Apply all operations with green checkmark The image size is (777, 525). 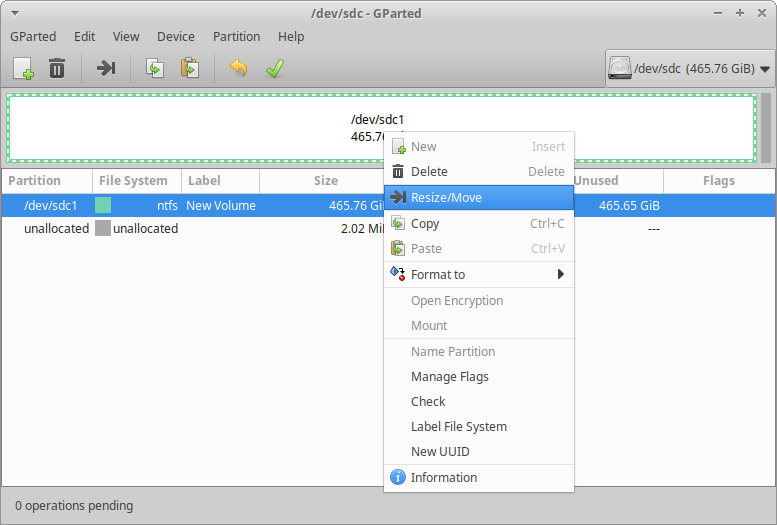273,68
